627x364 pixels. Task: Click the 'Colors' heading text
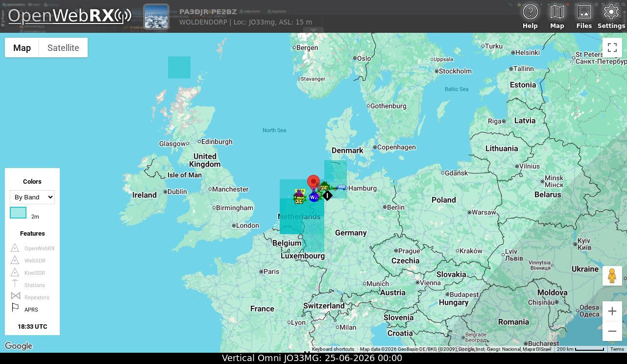point(32,181)
